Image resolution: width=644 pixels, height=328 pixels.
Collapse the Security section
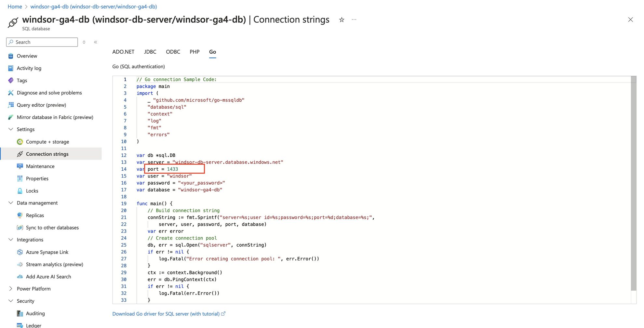11,301
